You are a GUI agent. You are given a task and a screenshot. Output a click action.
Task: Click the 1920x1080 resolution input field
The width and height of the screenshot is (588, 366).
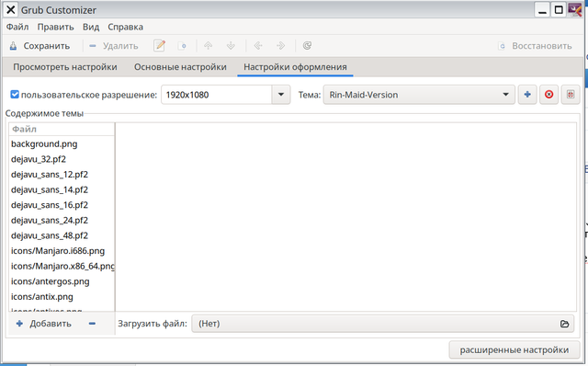point(217,95)
